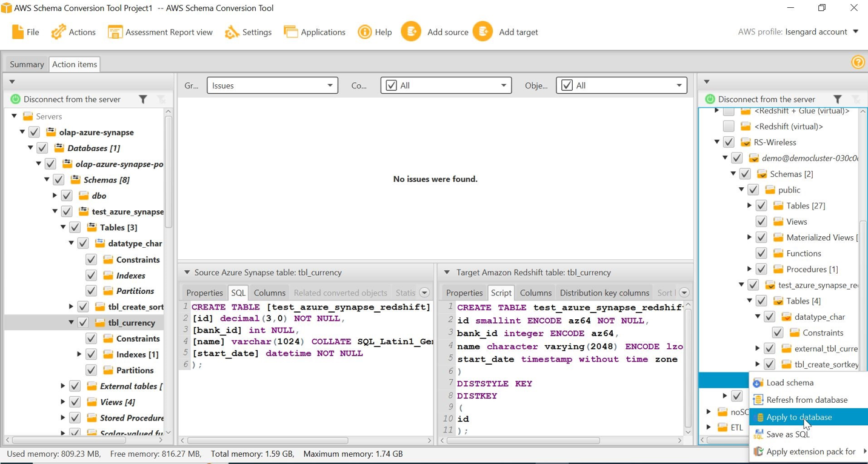This screenshot has width=868, height=464.
Task: Click the Actions wrench icon
Action: pyautogui.click(x=58, y=32)
